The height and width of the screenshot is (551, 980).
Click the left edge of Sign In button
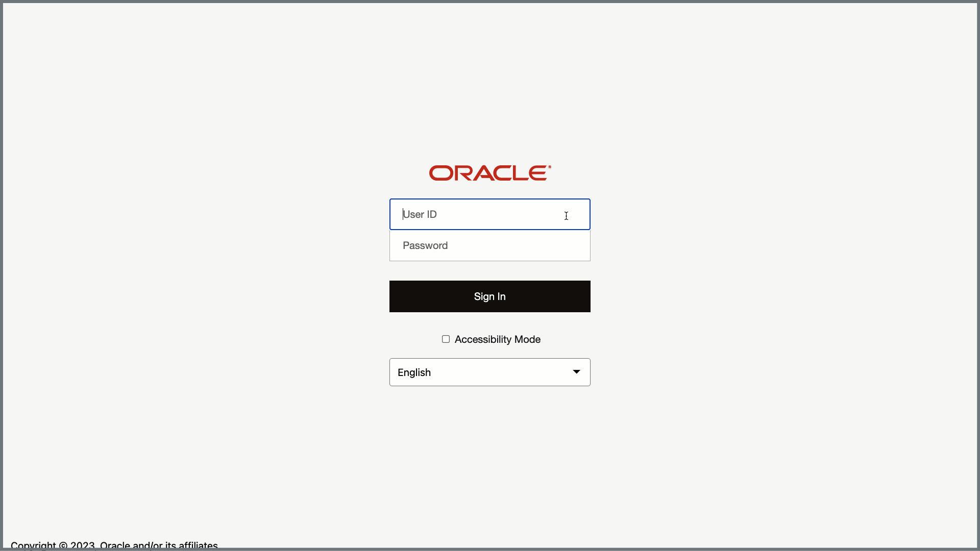(396, 296)
